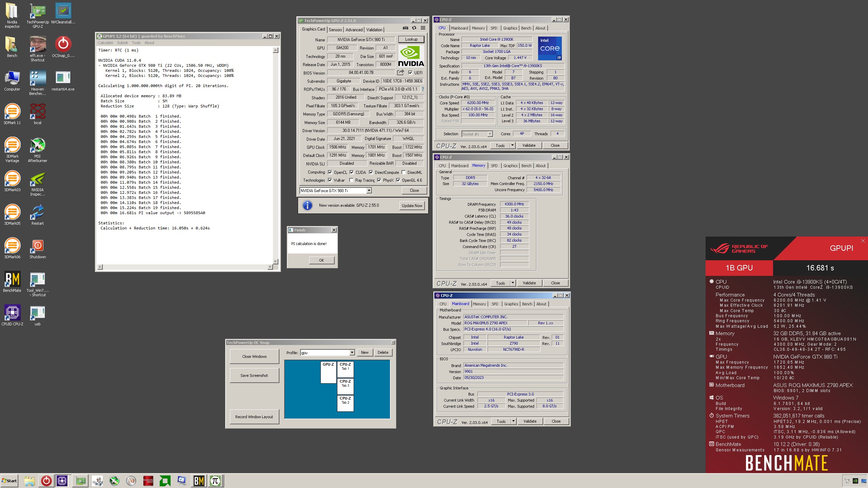
Task: Click the GPU-Z refresh icon
Action: pyautogui.click(x=414, y=28)
